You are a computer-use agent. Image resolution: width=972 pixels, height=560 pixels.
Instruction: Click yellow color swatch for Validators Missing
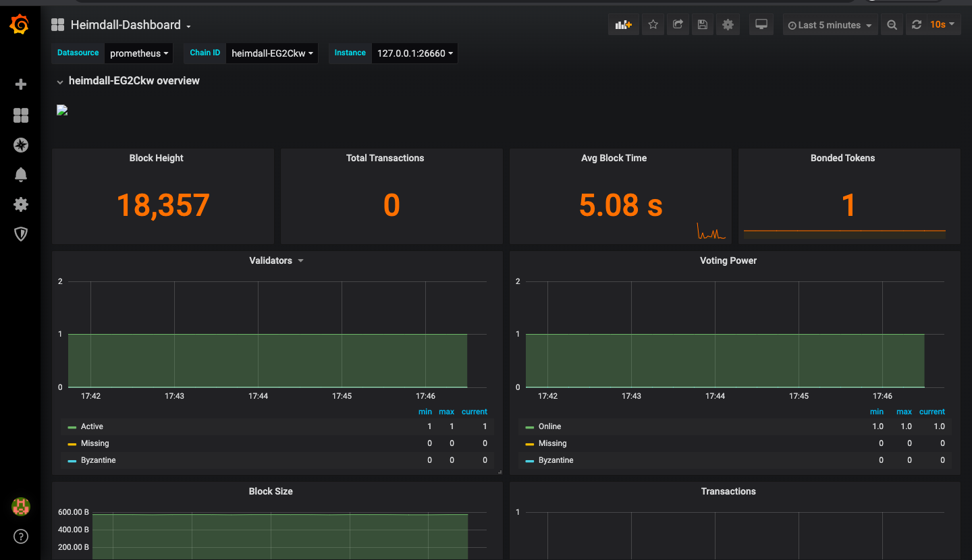[72, 444]
